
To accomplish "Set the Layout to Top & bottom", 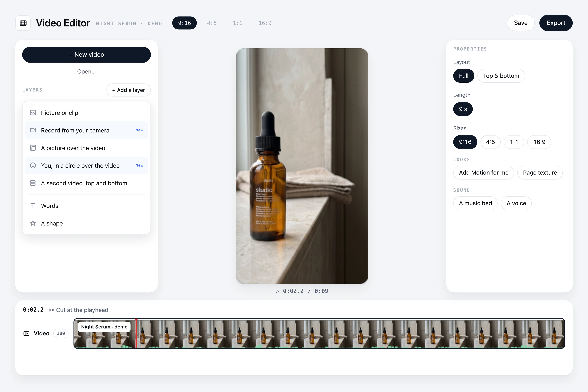I will (501, 76).
